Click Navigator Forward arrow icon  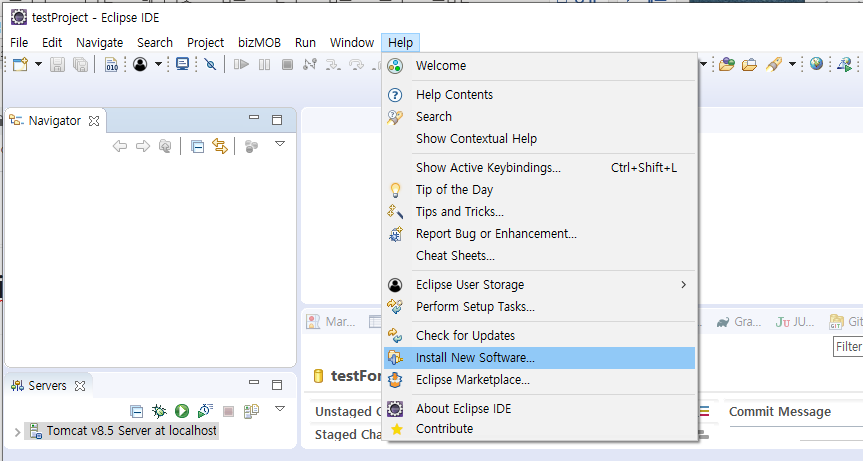coord(143,146)
